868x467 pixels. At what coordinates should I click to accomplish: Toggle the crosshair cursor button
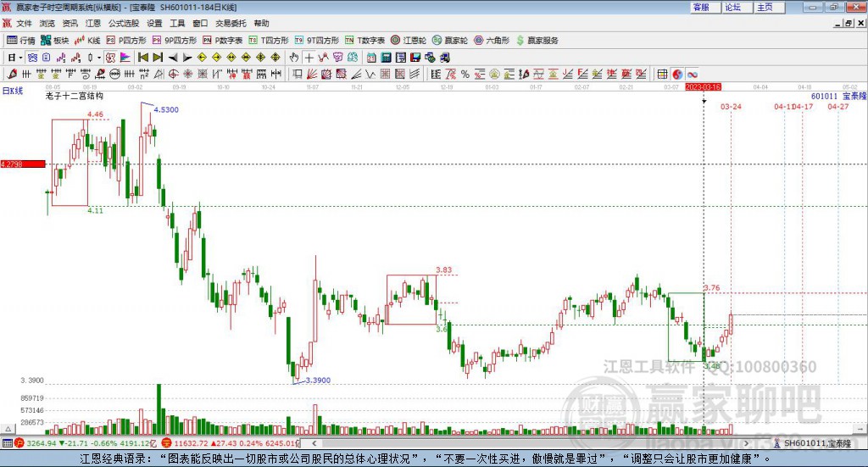click(309, 58)
